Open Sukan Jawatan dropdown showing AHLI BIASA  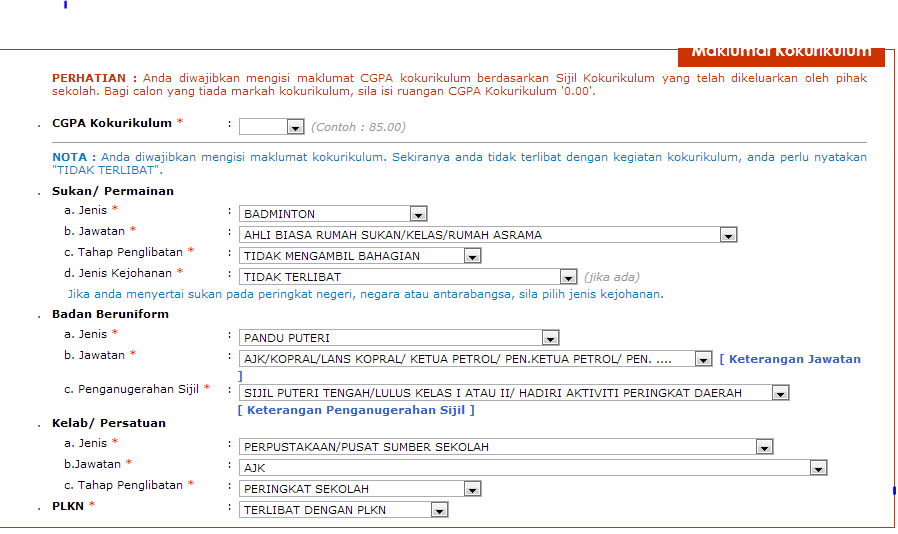pyautogui.click(x=488, y=235)
